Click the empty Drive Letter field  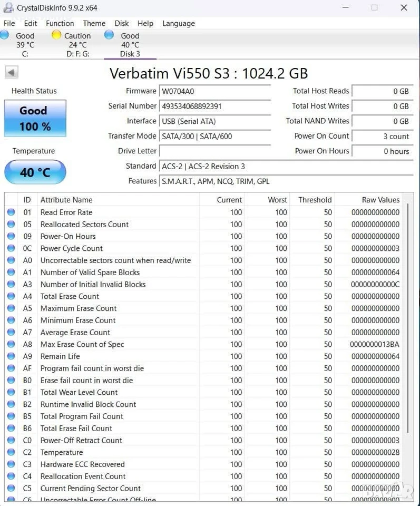(215, 151)
